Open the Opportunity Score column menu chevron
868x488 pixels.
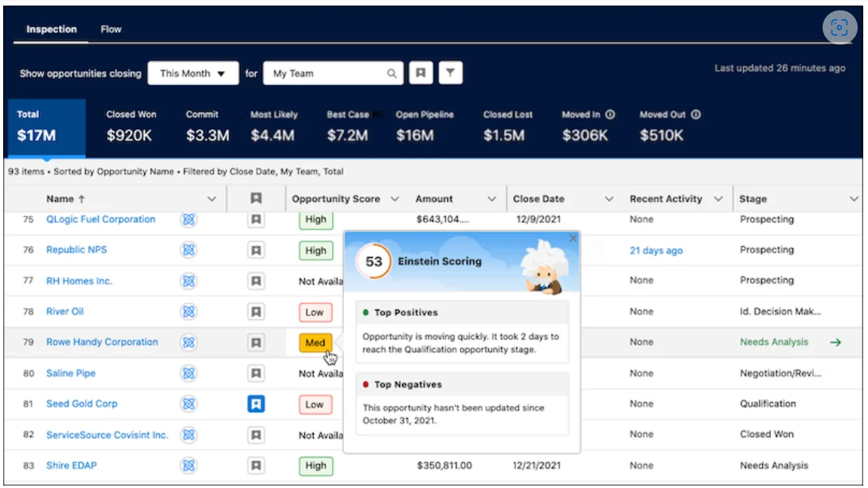point(395,199)
